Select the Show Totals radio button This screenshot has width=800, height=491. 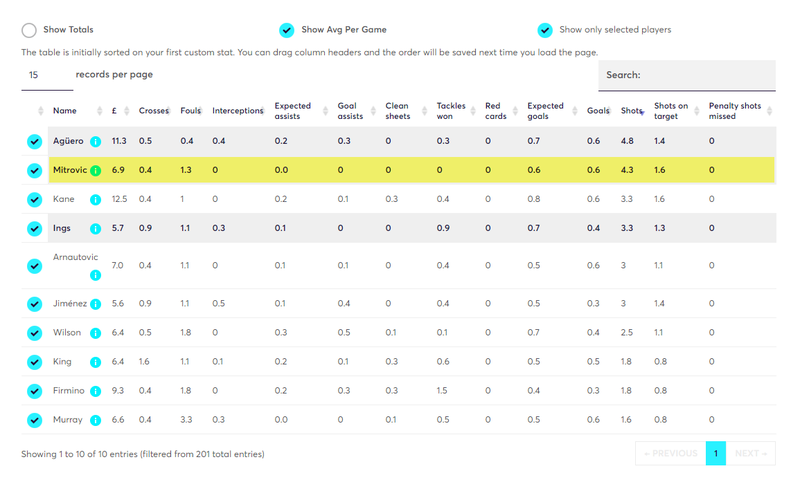pyautogui.click(x=29, y=30)
